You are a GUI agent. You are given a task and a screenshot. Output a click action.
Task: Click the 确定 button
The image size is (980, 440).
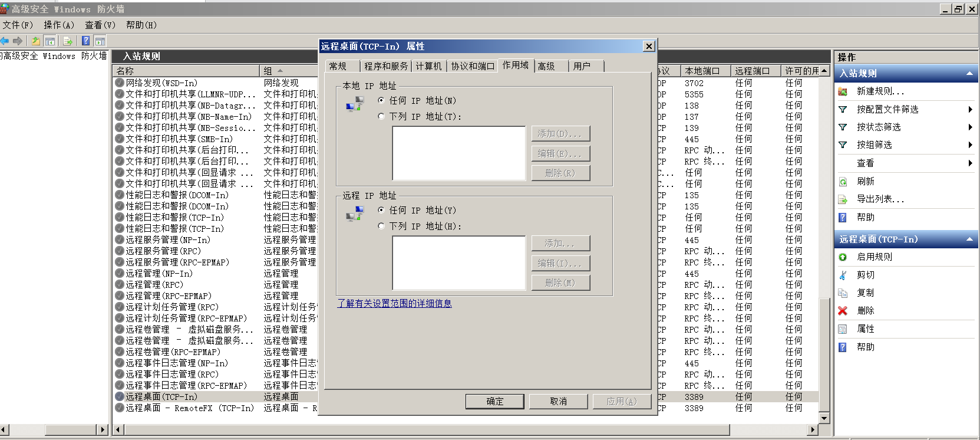coord(495,402)
